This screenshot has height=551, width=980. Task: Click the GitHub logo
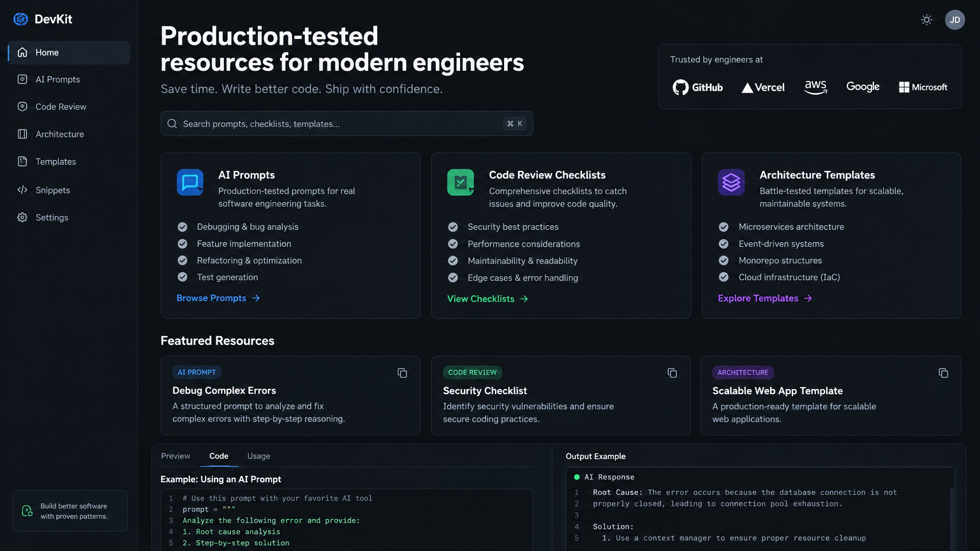[x=698, y=87]
